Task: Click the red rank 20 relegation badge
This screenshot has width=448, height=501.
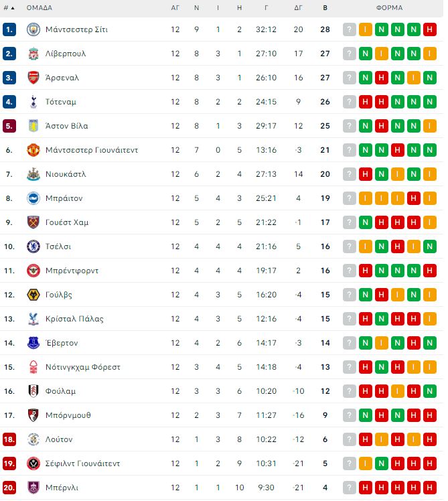Action: pyautogui.click(x=9, y=488)
